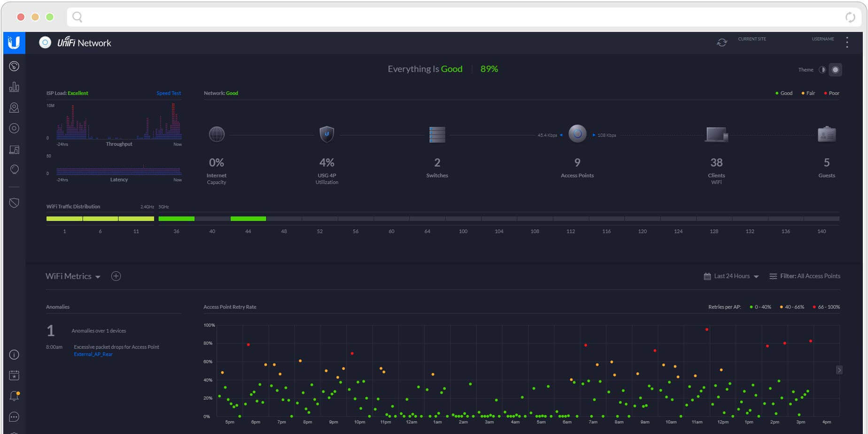Click the Throughput graph
Screen dimensions: 868x434
point(119,122)
